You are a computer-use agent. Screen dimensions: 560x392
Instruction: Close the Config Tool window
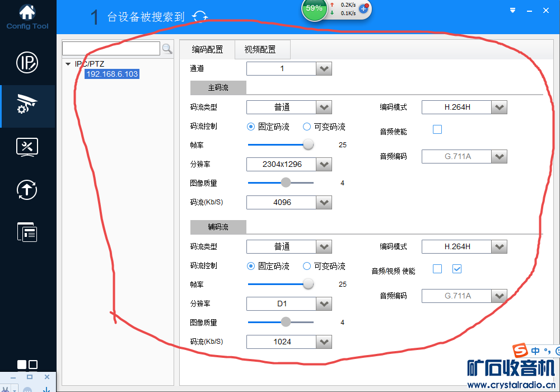545,10
